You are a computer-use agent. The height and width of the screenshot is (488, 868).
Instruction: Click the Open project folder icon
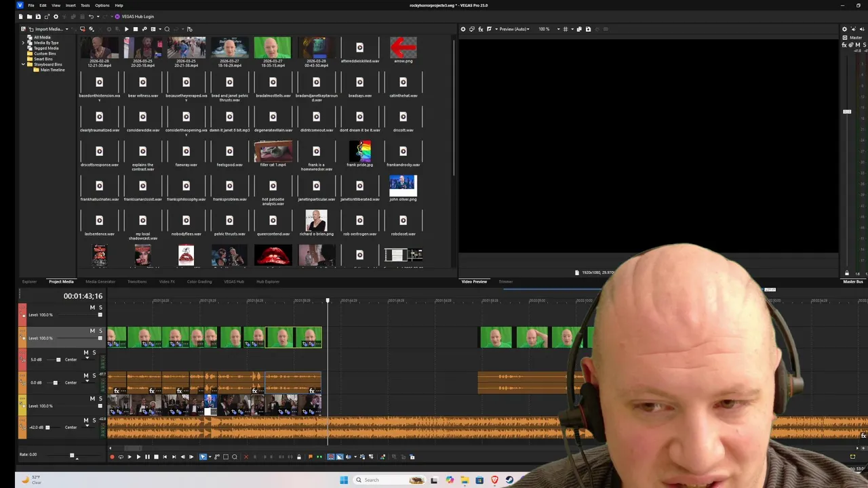click(29, 16)
